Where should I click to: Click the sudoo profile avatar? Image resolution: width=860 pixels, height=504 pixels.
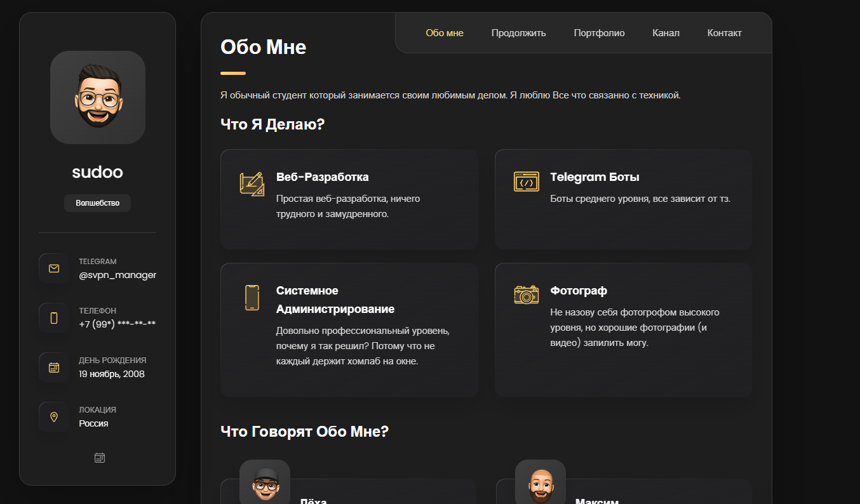click(x=98, y=97)
